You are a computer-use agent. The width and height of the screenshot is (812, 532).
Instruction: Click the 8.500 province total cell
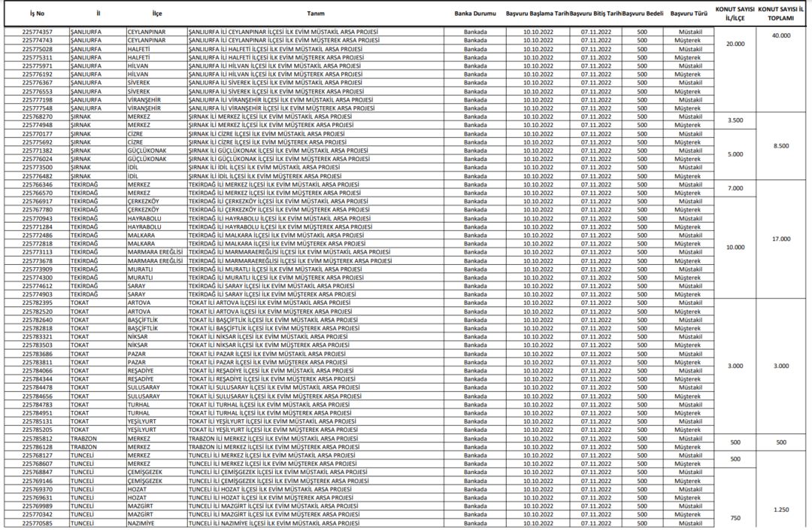(781, 146)
